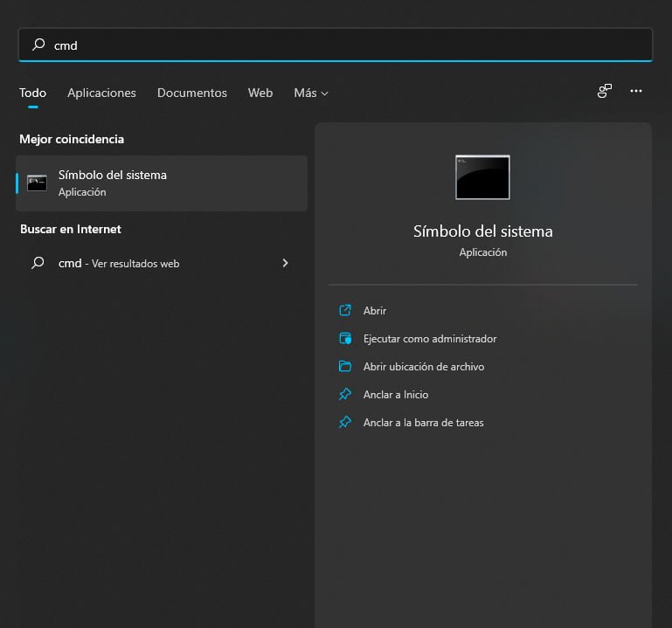
Task: Click Abrir to open Command Prompt
Action: [375, 310]
